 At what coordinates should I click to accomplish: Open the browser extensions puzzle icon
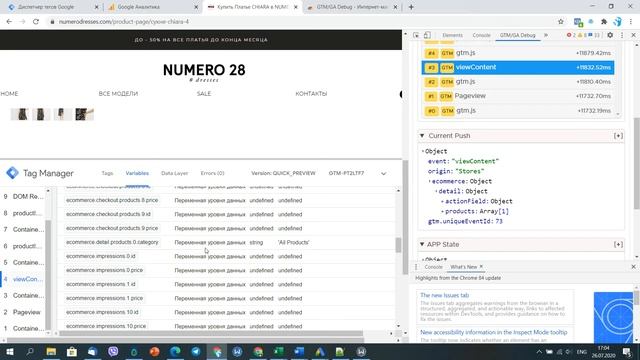[604, 22]
